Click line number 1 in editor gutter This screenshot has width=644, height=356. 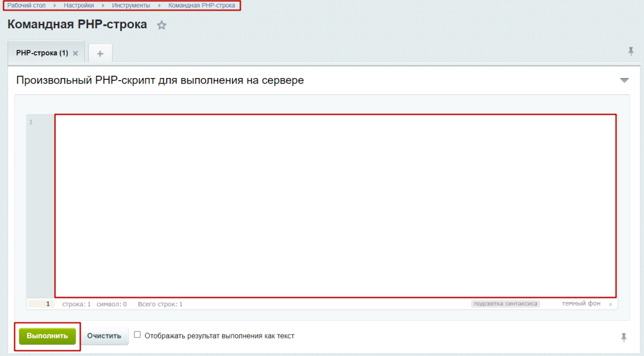tap(31, 122)
